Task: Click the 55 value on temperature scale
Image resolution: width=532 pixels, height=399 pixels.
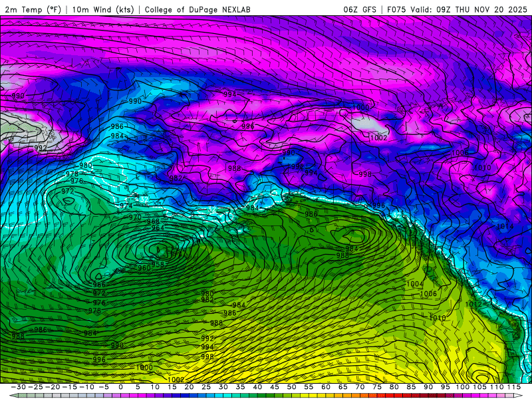Action: click(309, 387)
